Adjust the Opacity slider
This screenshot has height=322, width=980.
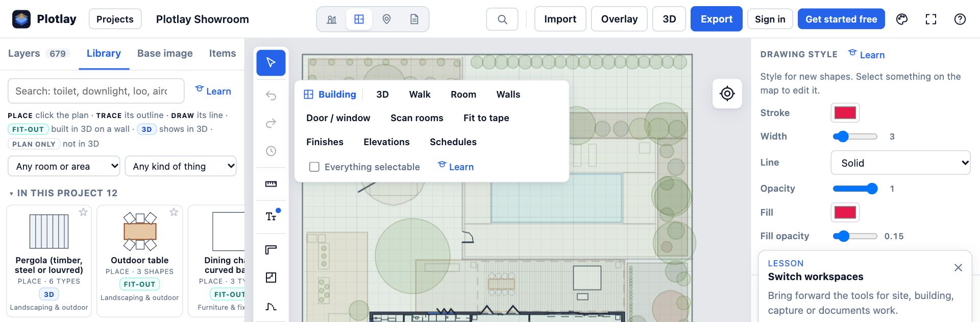855,189
